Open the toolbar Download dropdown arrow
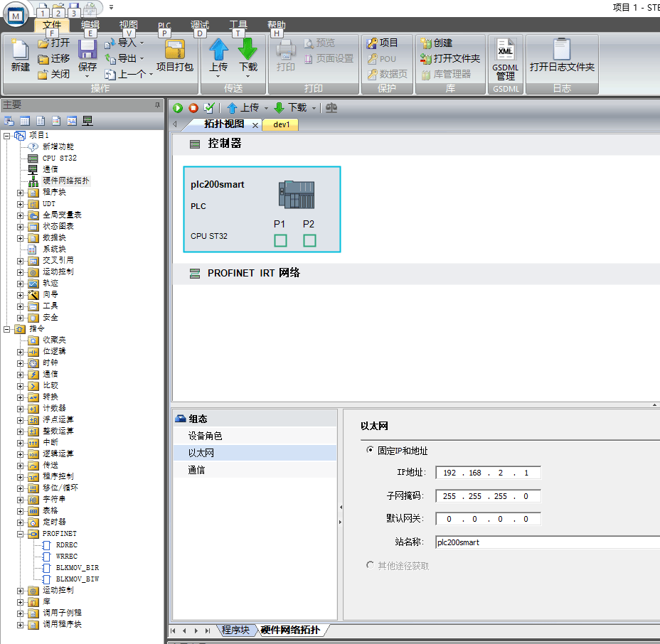660x644 pixels. pos(314,109)
